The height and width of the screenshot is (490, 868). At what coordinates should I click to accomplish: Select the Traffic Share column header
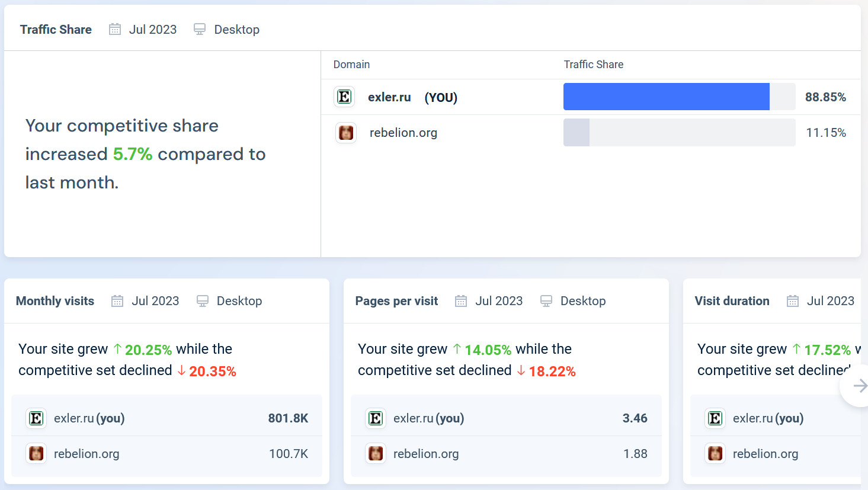pyautogui.click(x=593, y=65)
